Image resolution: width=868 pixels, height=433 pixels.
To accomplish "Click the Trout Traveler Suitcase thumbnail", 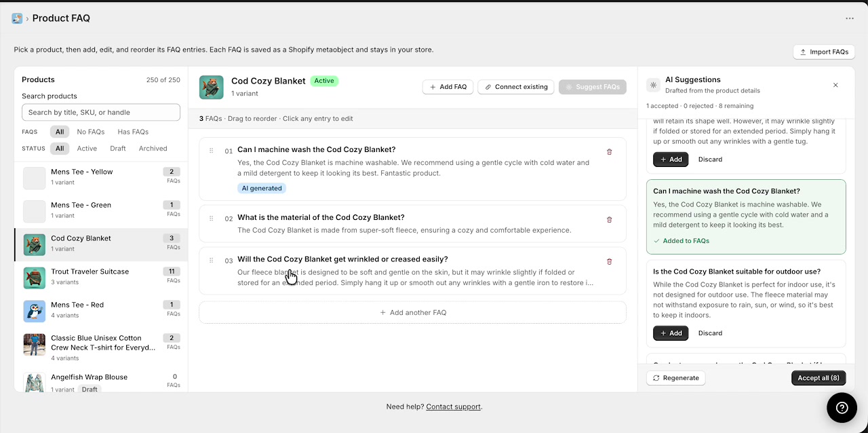I will [35, 278].
